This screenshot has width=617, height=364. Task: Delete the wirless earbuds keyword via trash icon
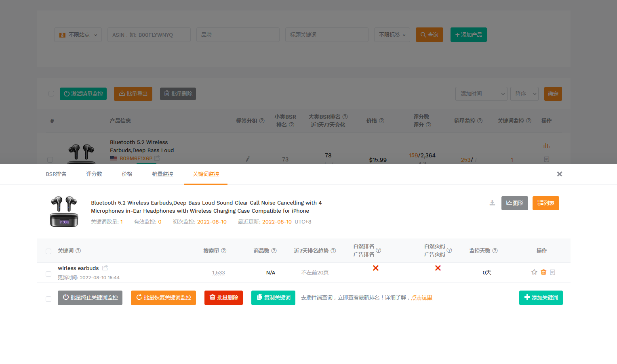pyautogui.click(x=543, y=272)
